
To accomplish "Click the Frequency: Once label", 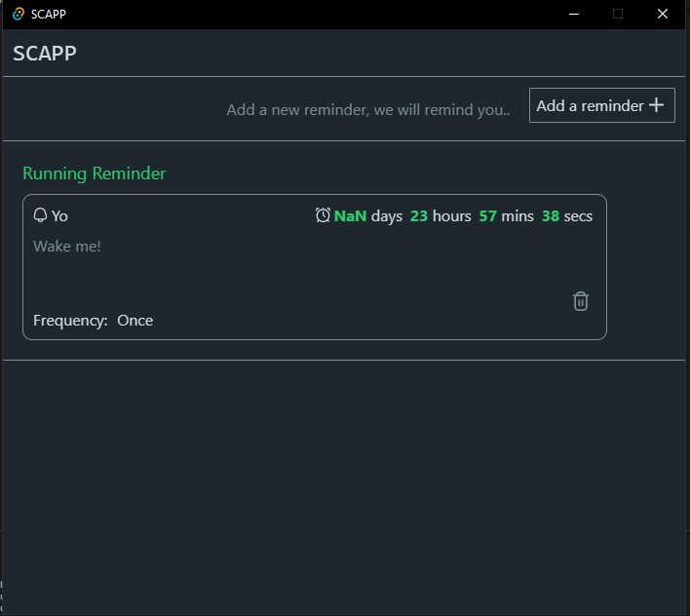I will (94, 320).
